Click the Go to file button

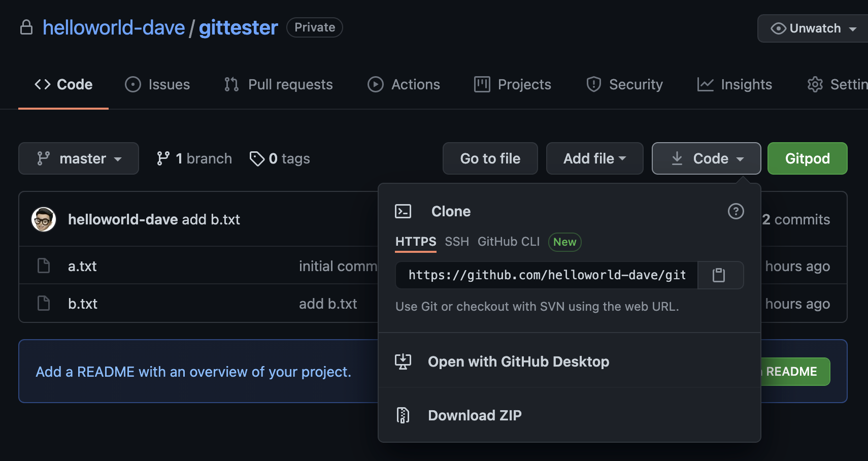[490, 158]
